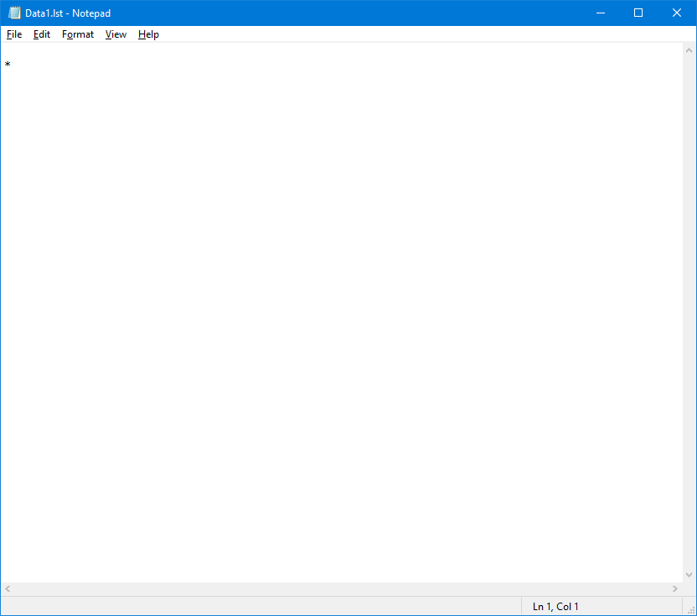Click the empty first line of the document
This screenshot has width=697, height=616.
pos(168,50)
